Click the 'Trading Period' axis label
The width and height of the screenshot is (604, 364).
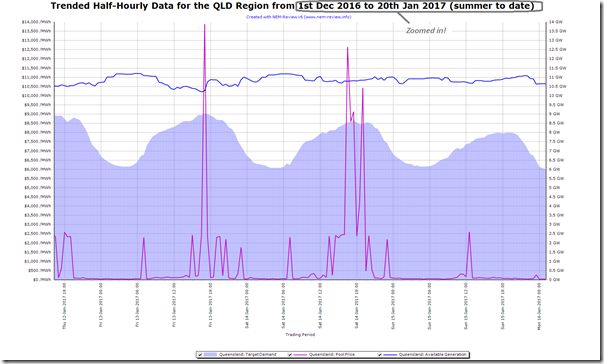click(300, 335)
